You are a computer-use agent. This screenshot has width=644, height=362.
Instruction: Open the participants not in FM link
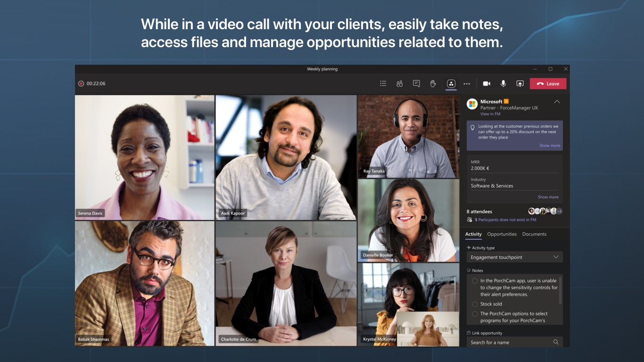pos(505,220)
